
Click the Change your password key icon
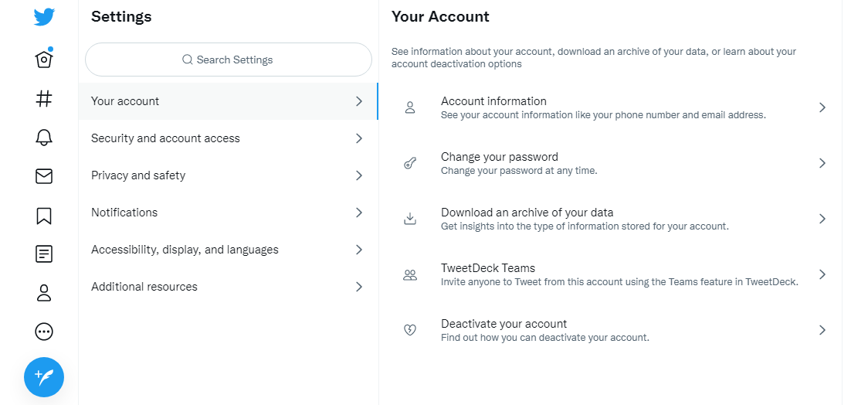tap(409, 163)
